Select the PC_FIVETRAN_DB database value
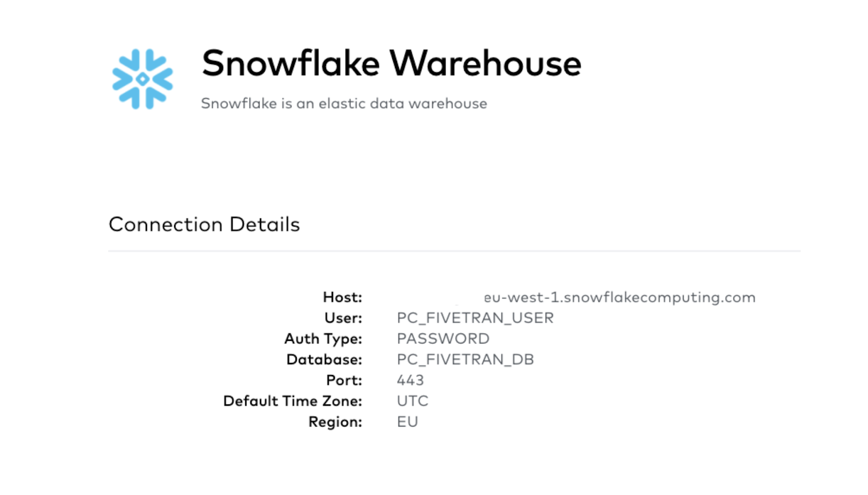Viewport: 868px width, 495px height. [465, 359]
